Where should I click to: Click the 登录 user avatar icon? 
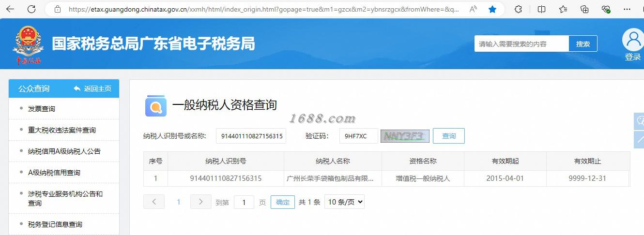coord(633,40)
